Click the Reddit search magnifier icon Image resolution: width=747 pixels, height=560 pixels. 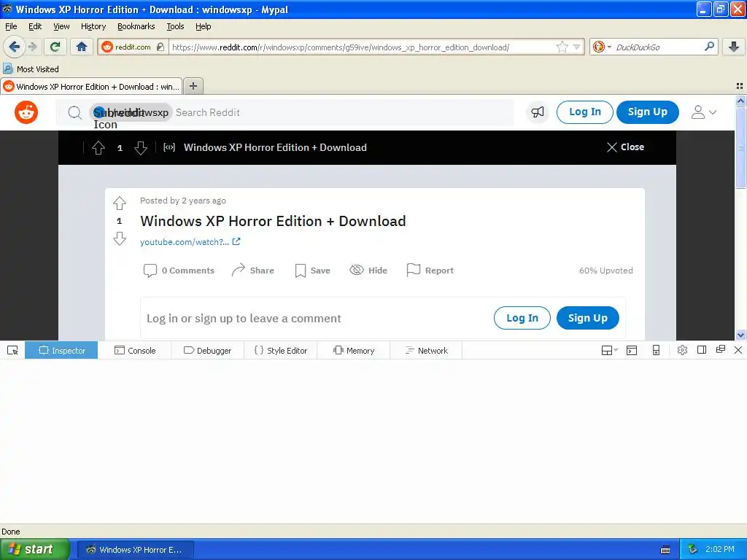[74, 112]
